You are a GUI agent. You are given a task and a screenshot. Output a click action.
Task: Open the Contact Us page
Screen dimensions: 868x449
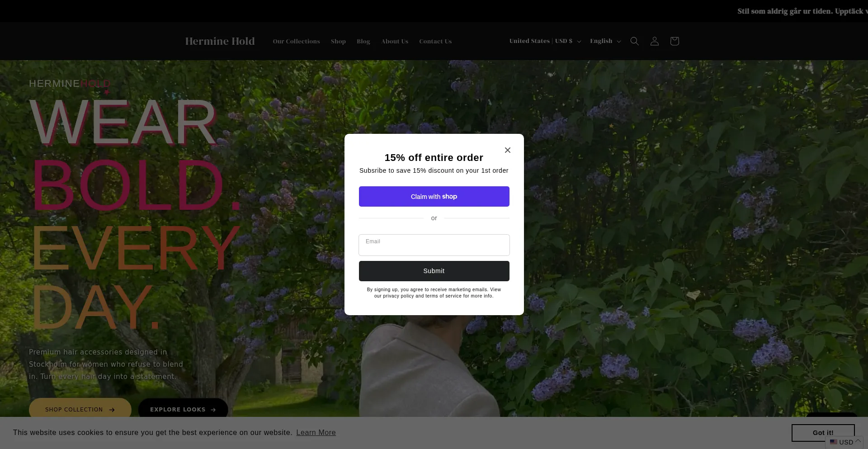pos(435,41)
